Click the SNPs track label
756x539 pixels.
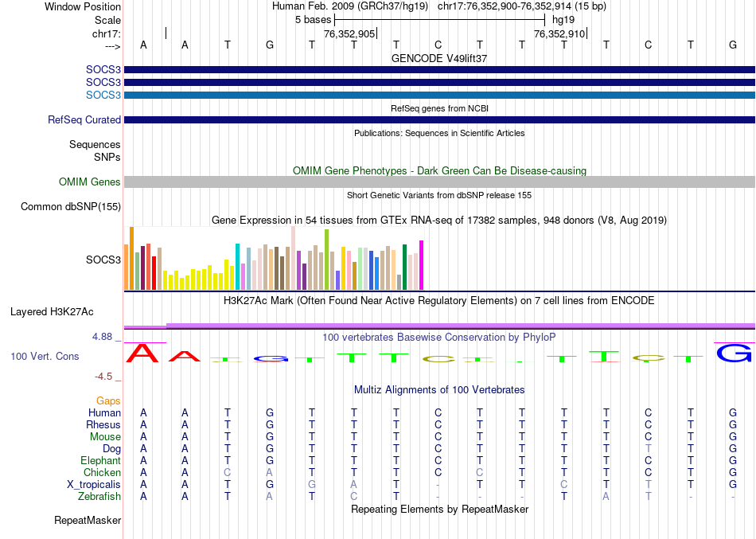pos(107,157)
